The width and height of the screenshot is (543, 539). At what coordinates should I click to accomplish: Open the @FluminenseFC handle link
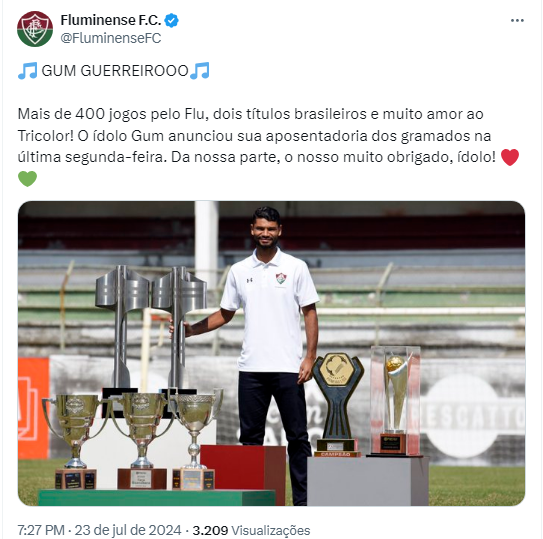coord(110,38)
